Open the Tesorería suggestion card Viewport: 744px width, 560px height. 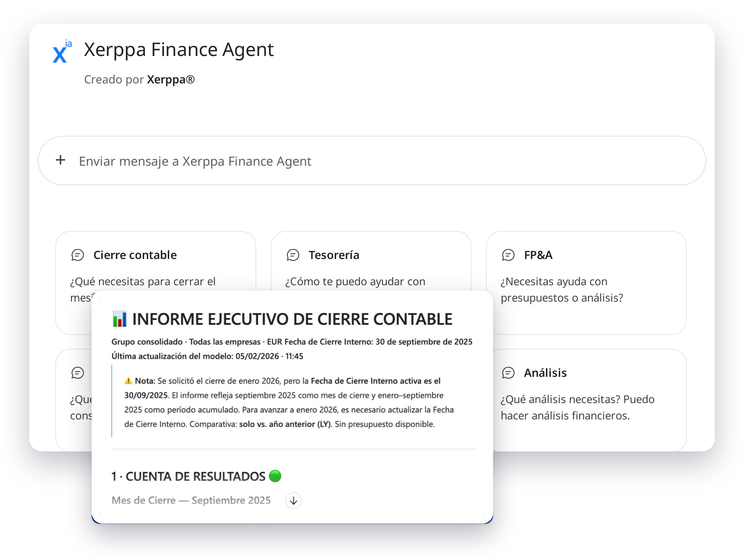(371, 261)
